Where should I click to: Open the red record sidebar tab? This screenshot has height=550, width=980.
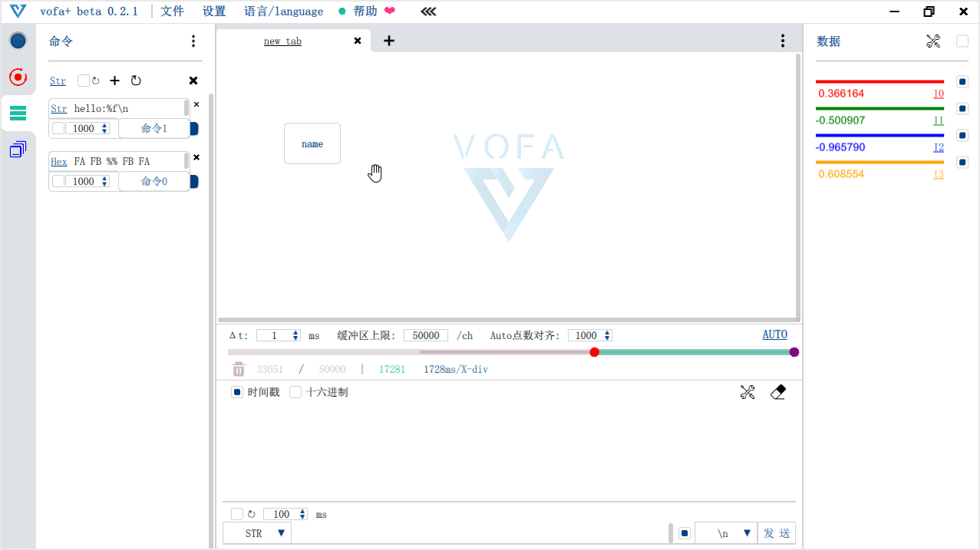[x=18, y=77]
